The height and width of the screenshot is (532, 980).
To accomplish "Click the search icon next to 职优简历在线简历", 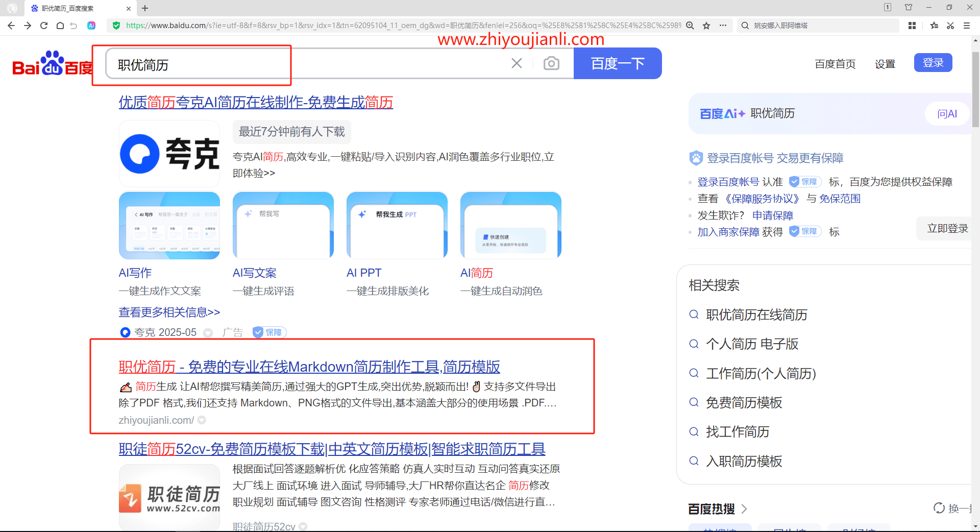I will click(x=694, y=315).
